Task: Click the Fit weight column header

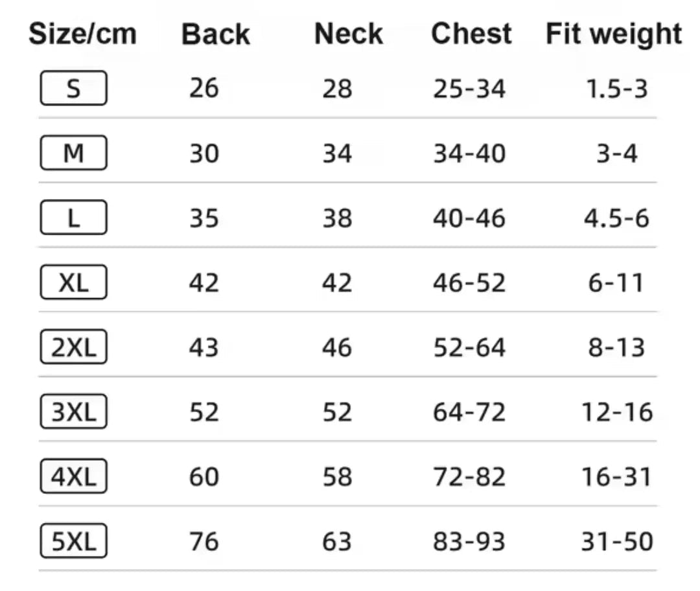Action: coord(614,34)
